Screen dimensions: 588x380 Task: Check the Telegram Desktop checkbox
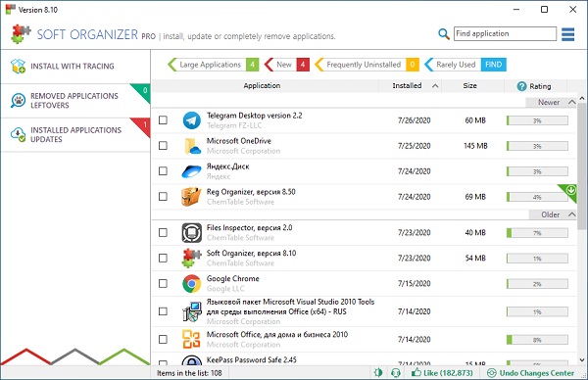coord(163,119)
